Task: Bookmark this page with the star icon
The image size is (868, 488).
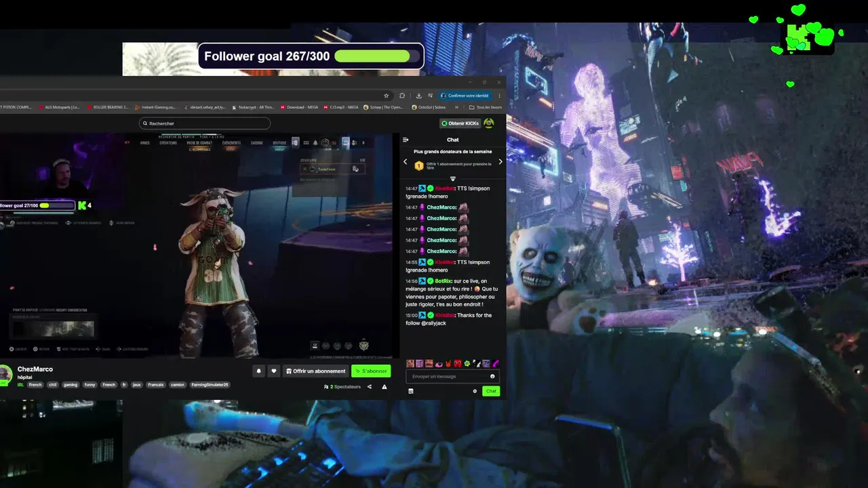Action: [387, 96]
